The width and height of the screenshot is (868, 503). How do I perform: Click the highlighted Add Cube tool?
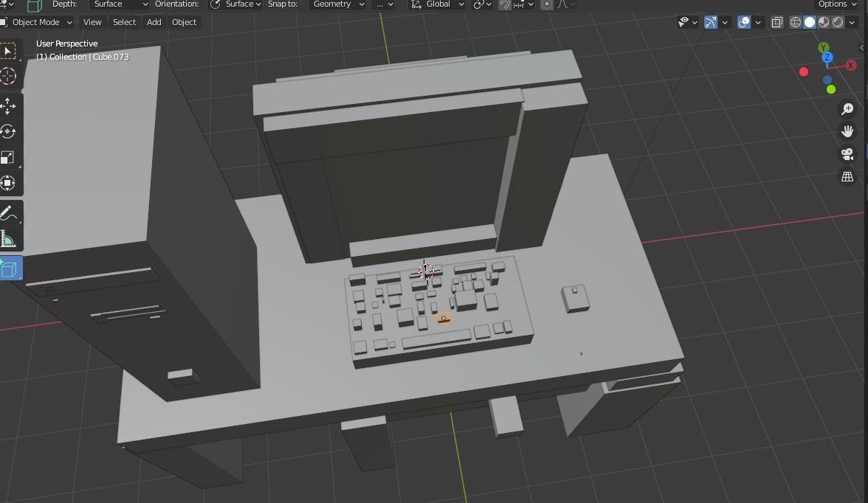click(10, 269)
